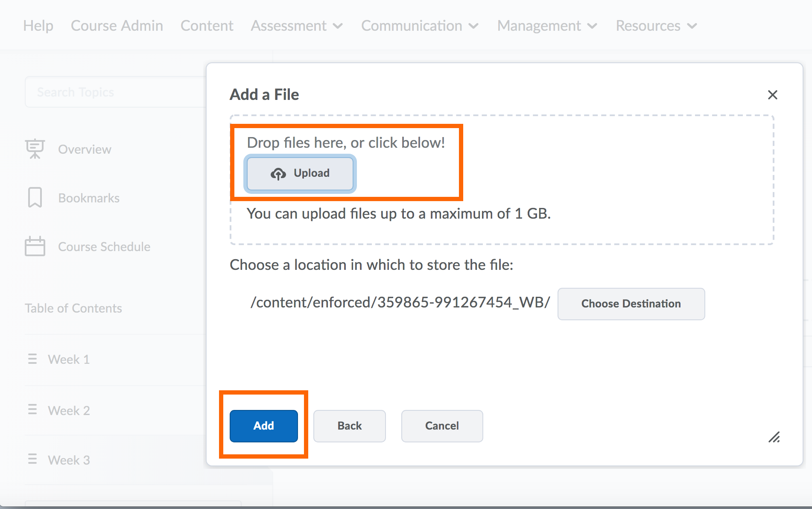
Task: Click the Overview presentation board icon
Action: point(35,149)
